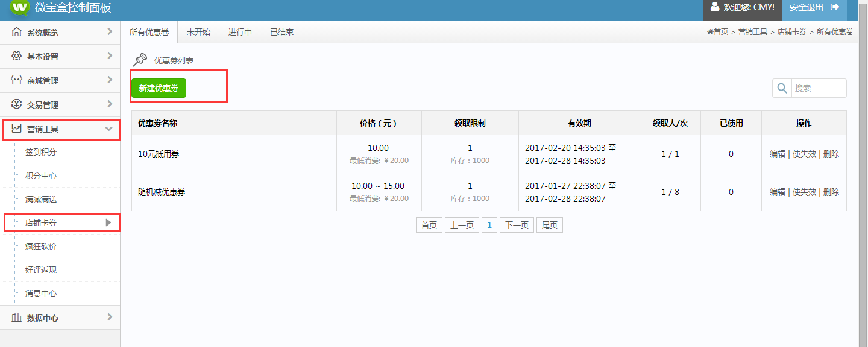Edit the 10元抵用券 coupon
The width and height of the screenshot is (868, 347).
click(777, 154)
